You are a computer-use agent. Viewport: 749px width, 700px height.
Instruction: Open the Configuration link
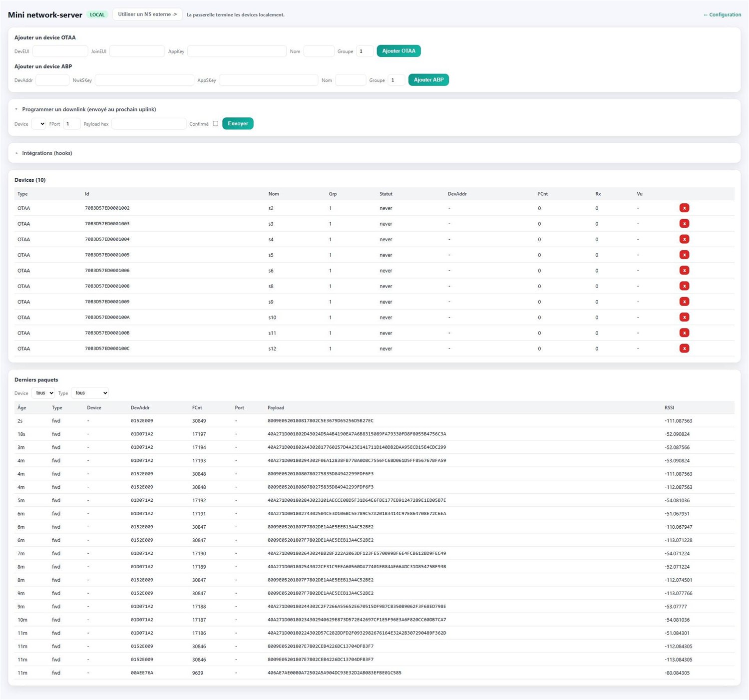click(722, 14)
